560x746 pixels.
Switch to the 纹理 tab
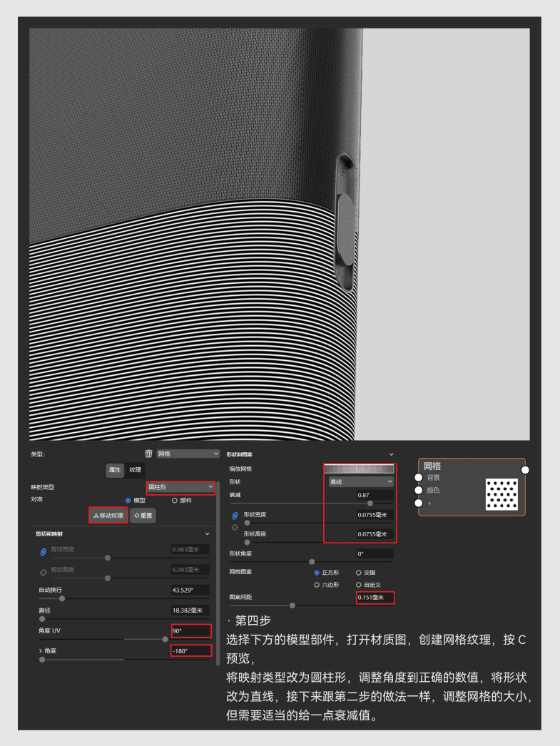135,470
